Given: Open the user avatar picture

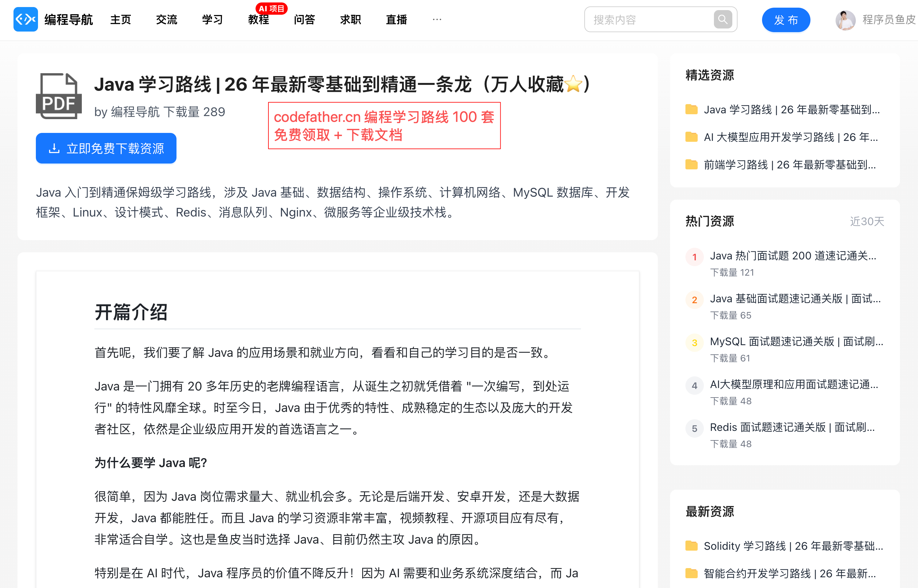Looking at the screenshot, I should [845, 20].
